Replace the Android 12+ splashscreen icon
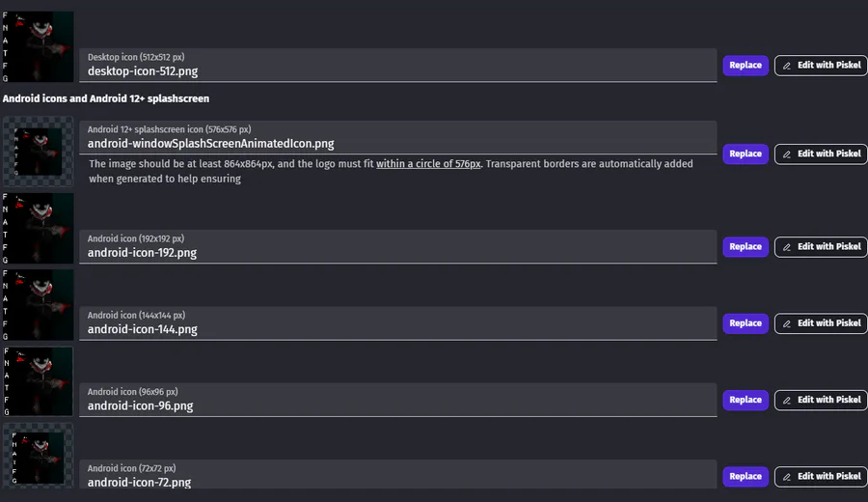The height and width of the screenshot is (502, 868). 745,153
